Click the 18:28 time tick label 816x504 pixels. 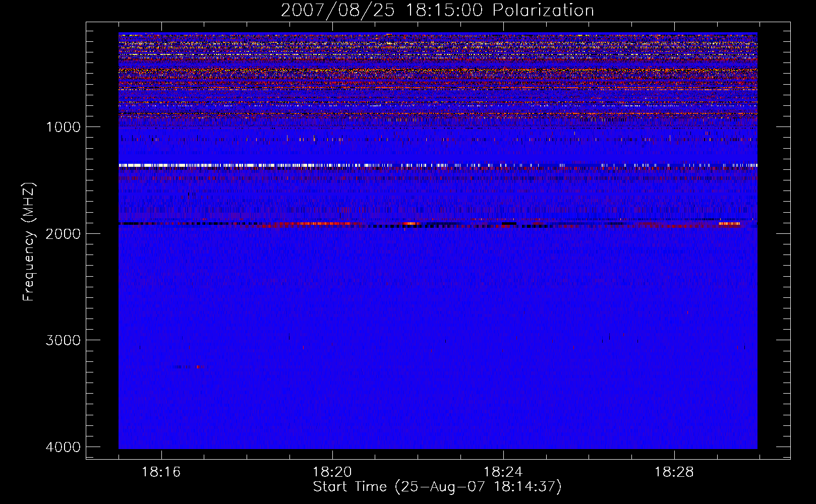pyautogui.click(x=674, y=472)
